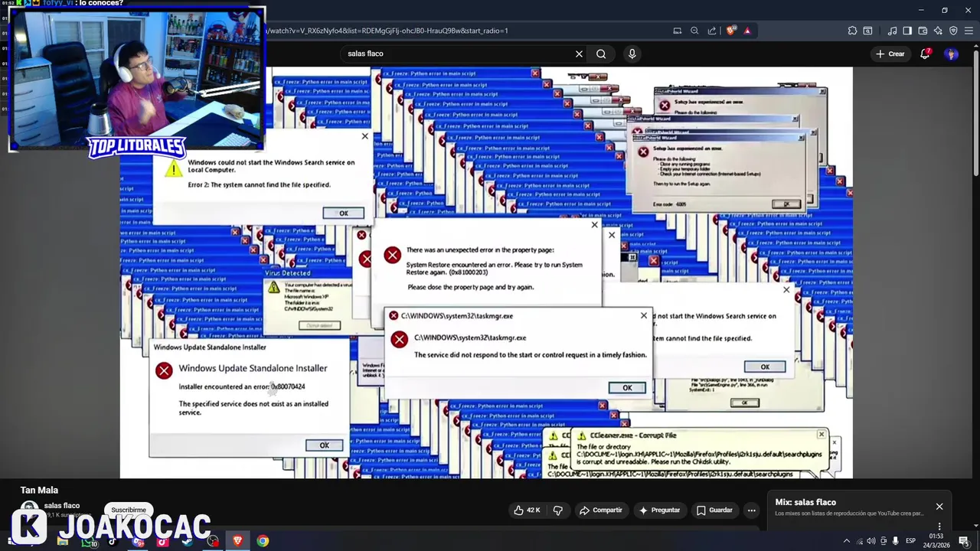Viewport: 980px width, 551px height.
Task: Open the Brave hamburger menu
Action: coord(969,31)
